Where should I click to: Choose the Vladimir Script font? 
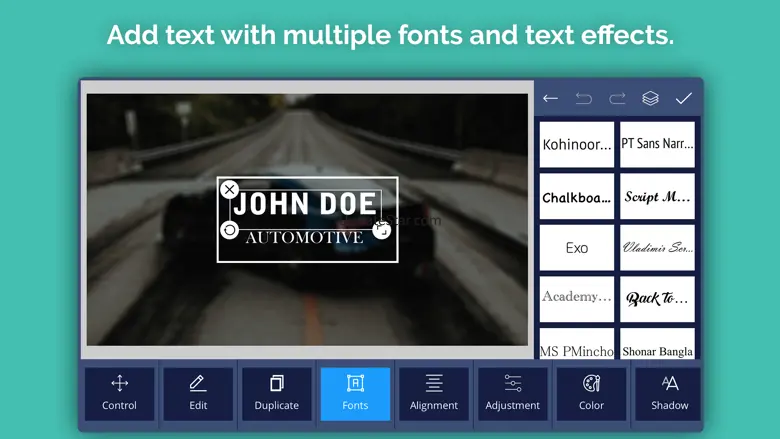click(x=657, y=248)
